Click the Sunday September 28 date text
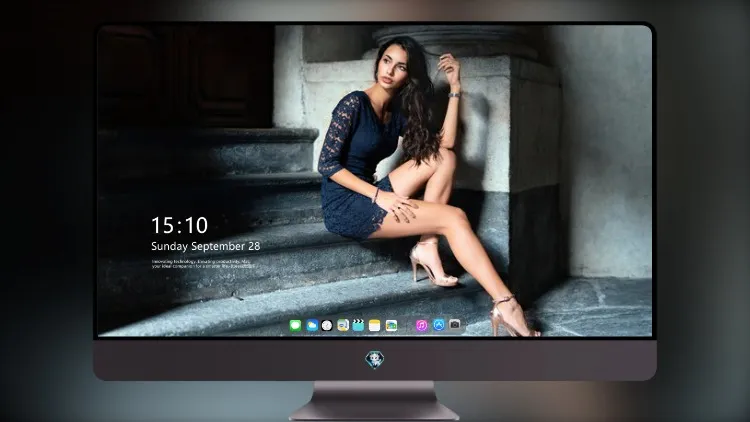This screenshot has width=750, height=422. tap(206, 246)
